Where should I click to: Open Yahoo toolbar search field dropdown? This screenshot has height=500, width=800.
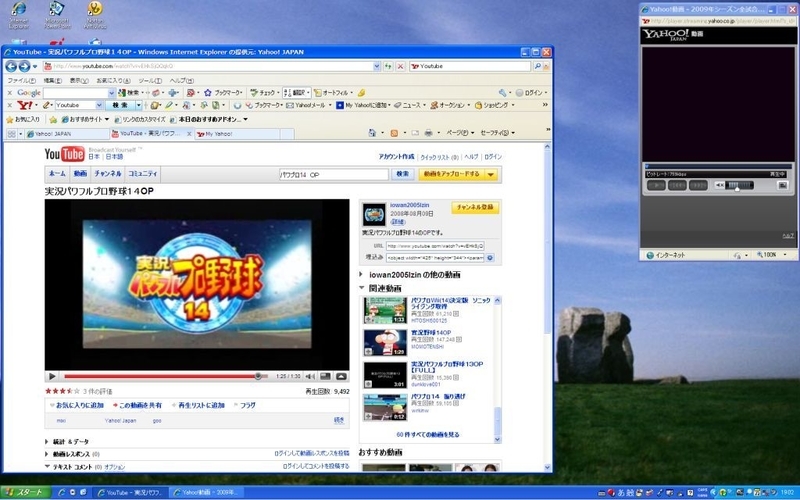pyautogui.click(x=99, y=105)
